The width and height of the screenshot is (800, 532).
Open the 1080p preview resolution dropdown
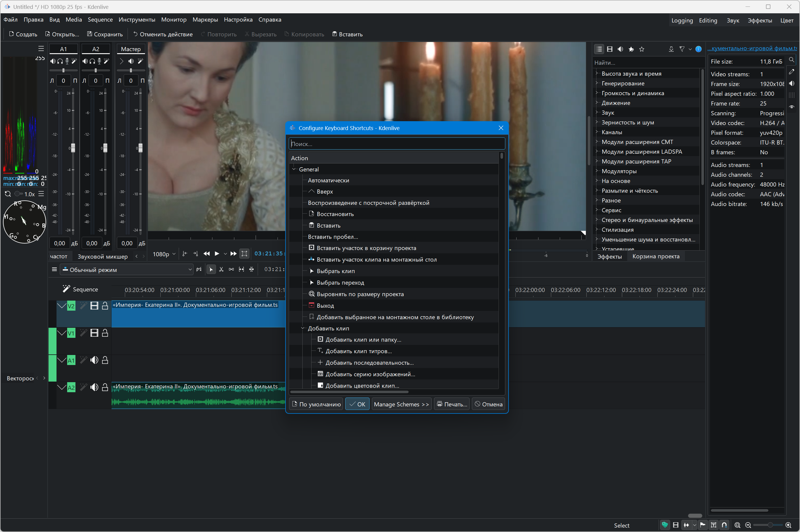tap(164, 254)
